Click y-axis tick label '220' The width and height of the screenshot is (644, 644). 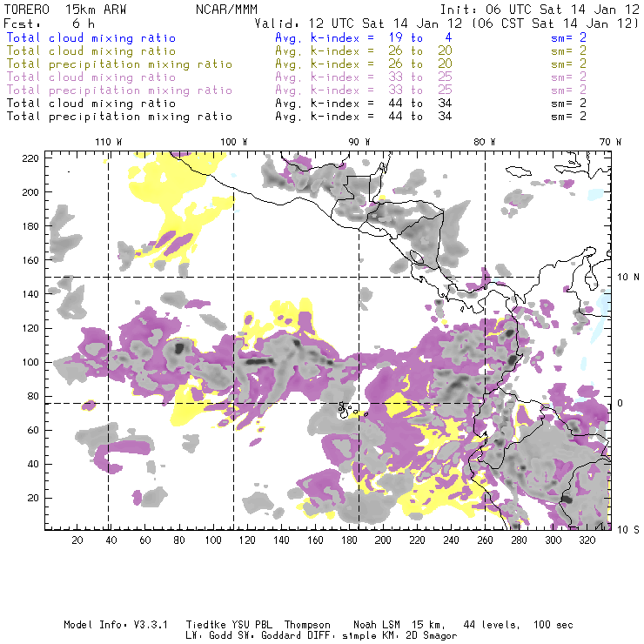30,158
